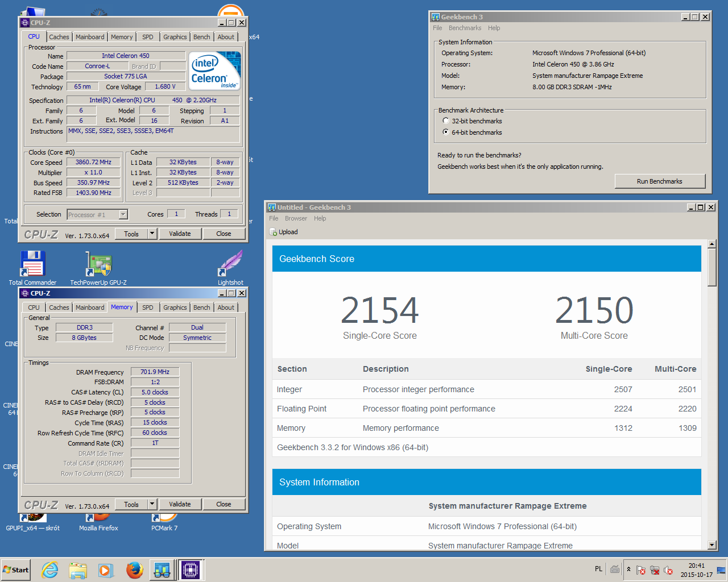Screen dimensions: 728x582
Task: Open Browser menu in Geekbench results window
Action: pos(296,218)
